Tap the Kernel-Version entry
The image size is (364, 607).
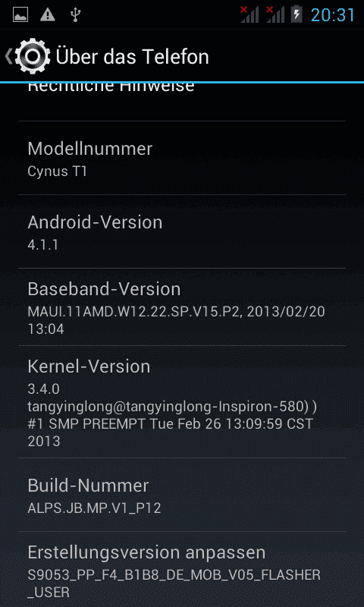click(x=182, y=402)
